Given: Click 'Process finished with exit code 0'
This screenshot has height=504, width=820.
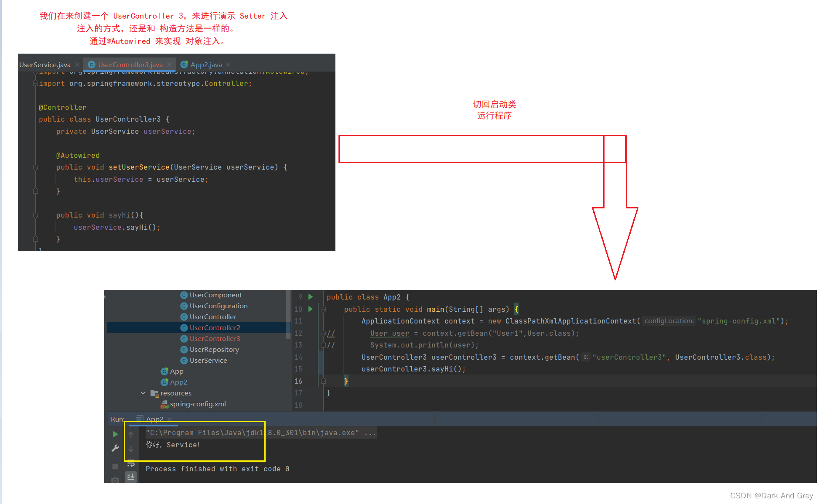Looking at the screenshot, I should pyautogui.click(x=218, y=469).
